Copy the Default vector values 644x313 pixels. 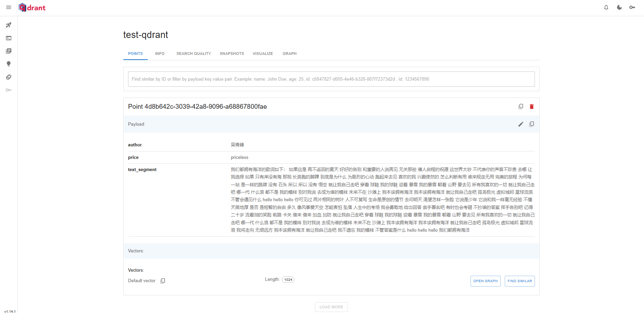coord(163,280)
